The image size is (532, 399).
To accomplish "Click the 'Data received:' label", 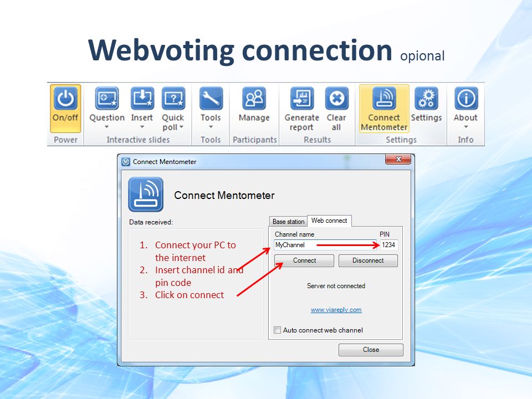I will [x=151, y=222].
